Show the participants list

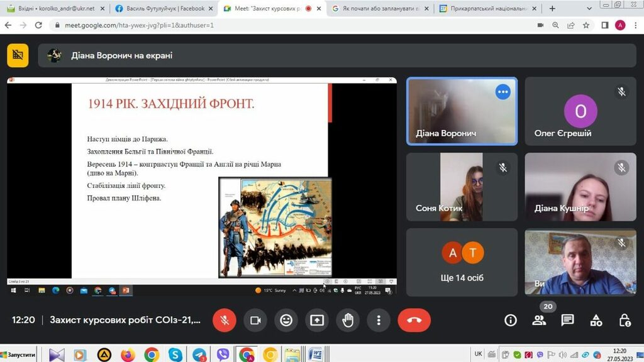(539, 320)
